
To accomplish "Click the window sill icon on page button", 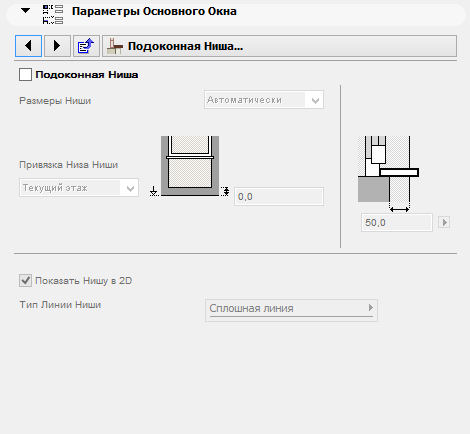I will tap(115, 46).
